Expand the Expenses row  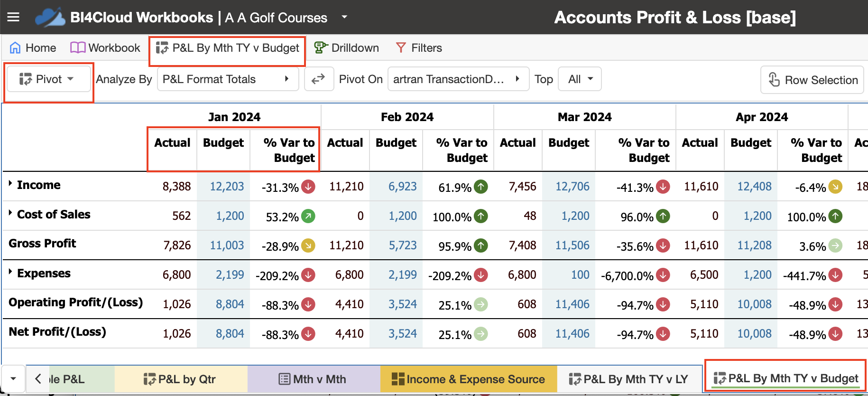pyautogui.click(x=10, y=272)
